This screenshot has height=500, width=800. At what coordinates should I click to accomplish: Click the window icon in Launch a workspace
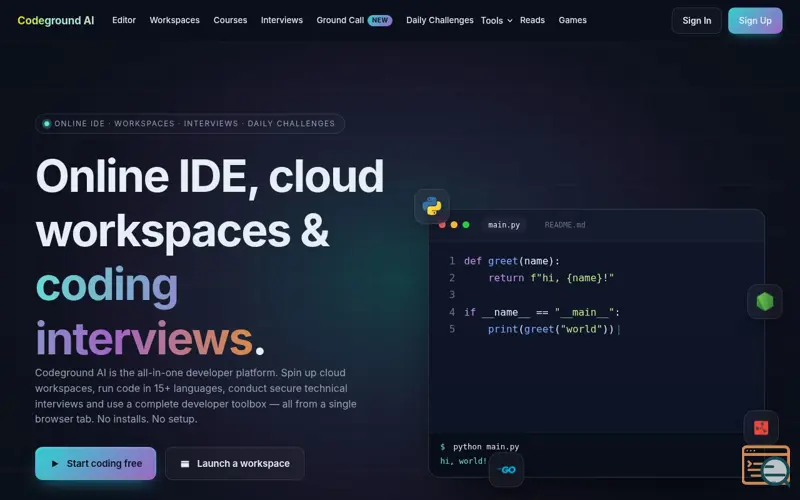click(185, 464)
